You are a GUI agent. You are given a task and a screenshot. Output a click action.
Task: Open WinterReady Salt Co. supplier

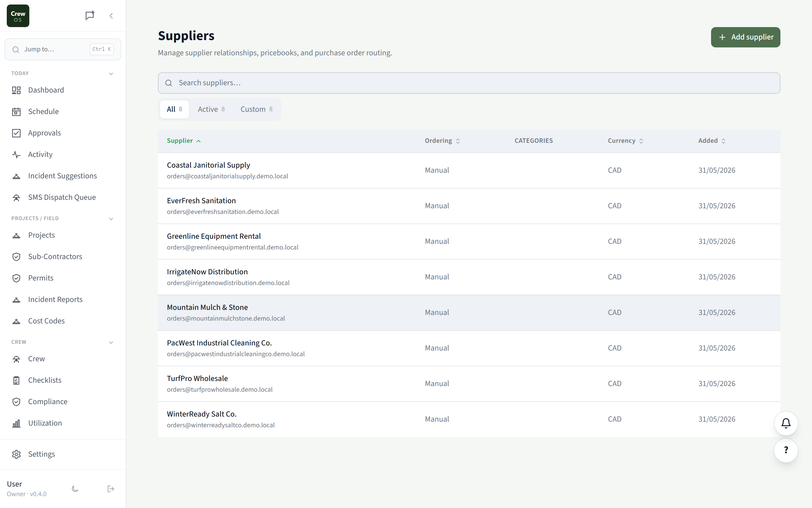(469, 419)
